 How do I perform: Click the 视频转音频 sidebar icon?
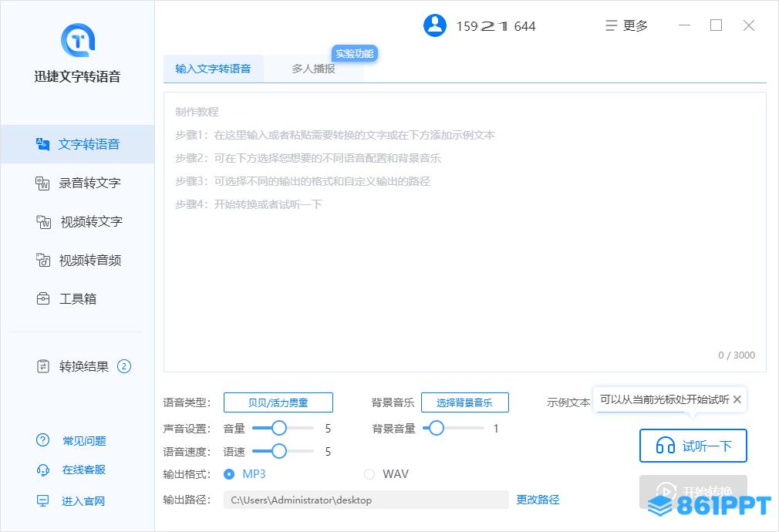coord(42,260)
